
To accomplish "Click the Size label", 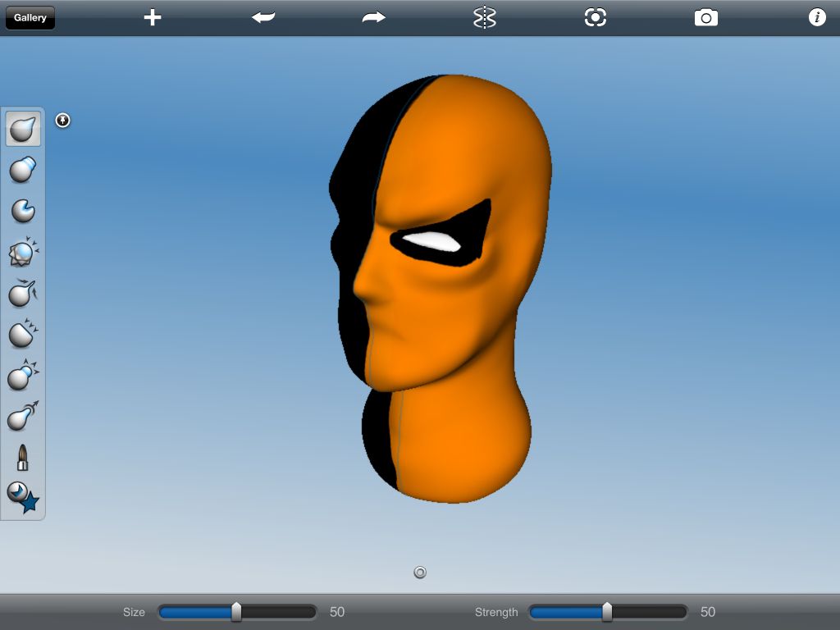I will coord(134,612).
